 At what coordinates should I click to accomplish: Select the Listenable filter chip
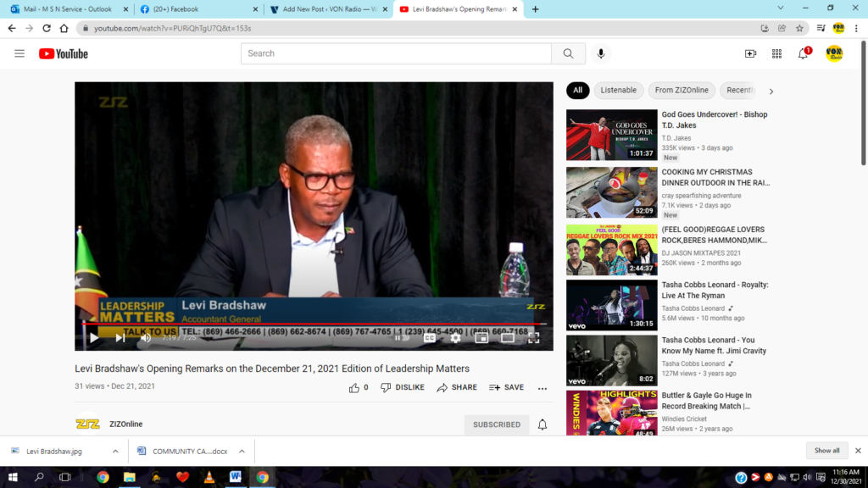[618, 91]
